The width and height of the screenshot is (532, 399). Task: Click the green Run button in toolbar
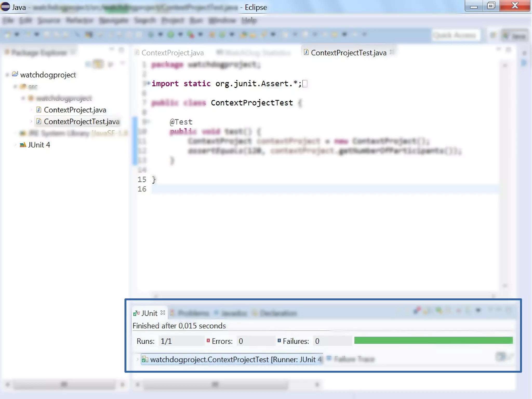(x=171, y=35)
